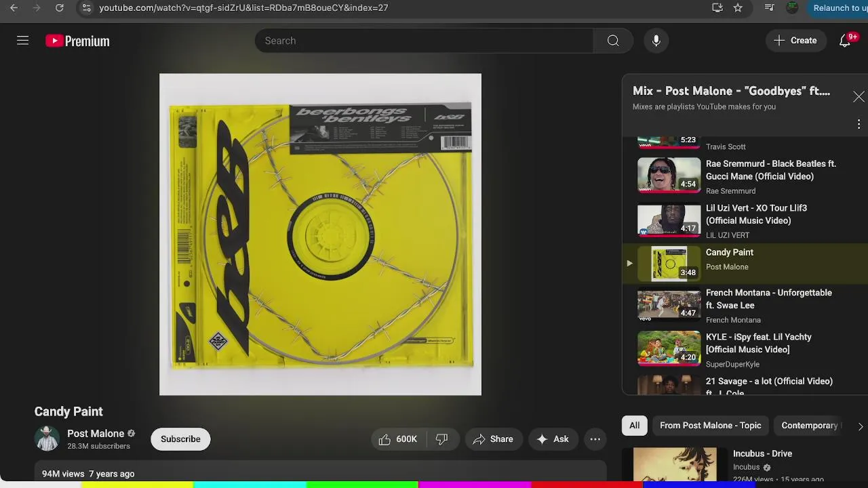Open Post Malone channel name link
This screenshot has height=488, width=868.
(x=96, y=433)
